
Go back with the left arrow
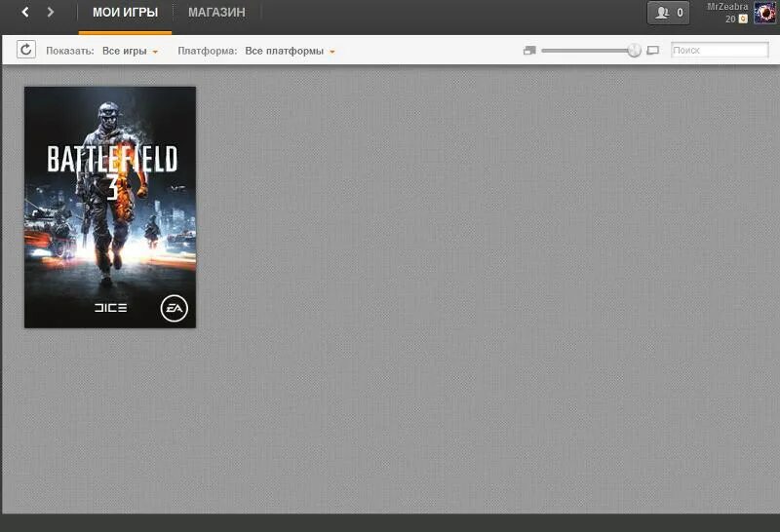(25, 12)
